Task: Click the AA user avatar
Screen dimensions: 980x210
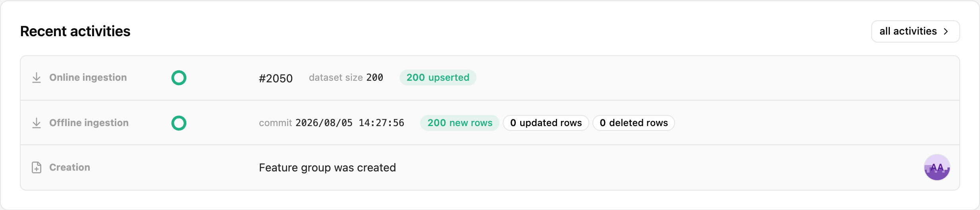Action: 937,167
